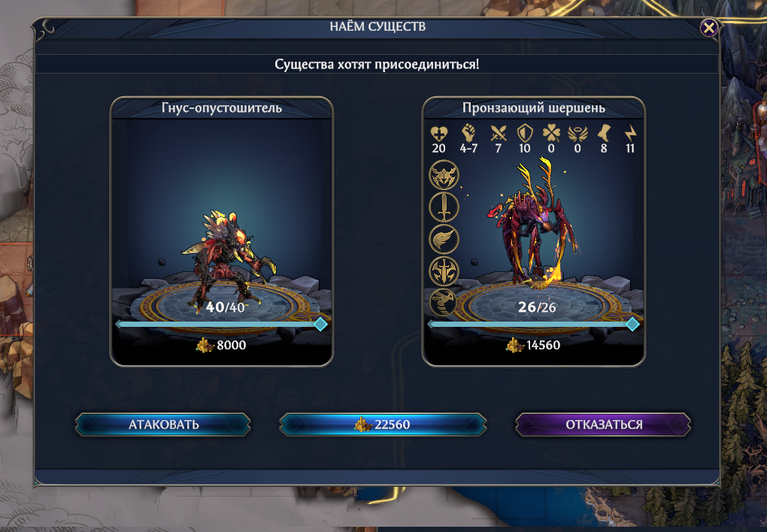Close the Наём существ dialog

coord(709,28)
